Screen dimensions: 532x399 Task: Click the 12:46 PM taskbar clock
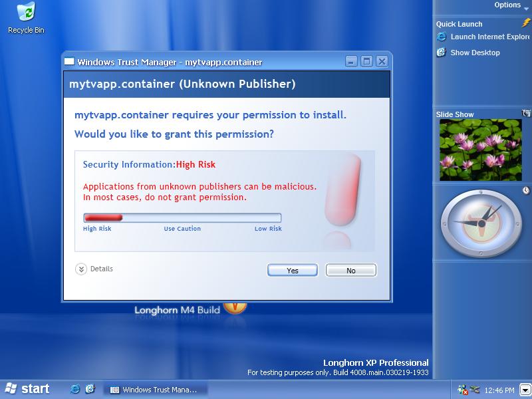point(499,390)
